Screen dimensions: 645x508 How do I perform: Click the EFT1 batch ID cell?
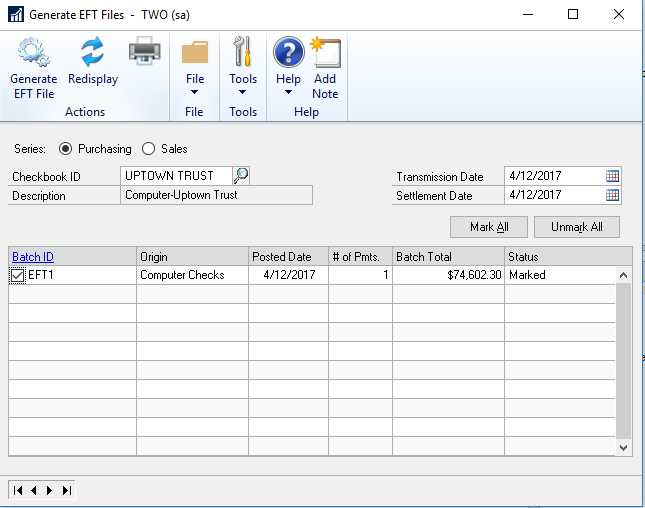[x=72, y=275]
